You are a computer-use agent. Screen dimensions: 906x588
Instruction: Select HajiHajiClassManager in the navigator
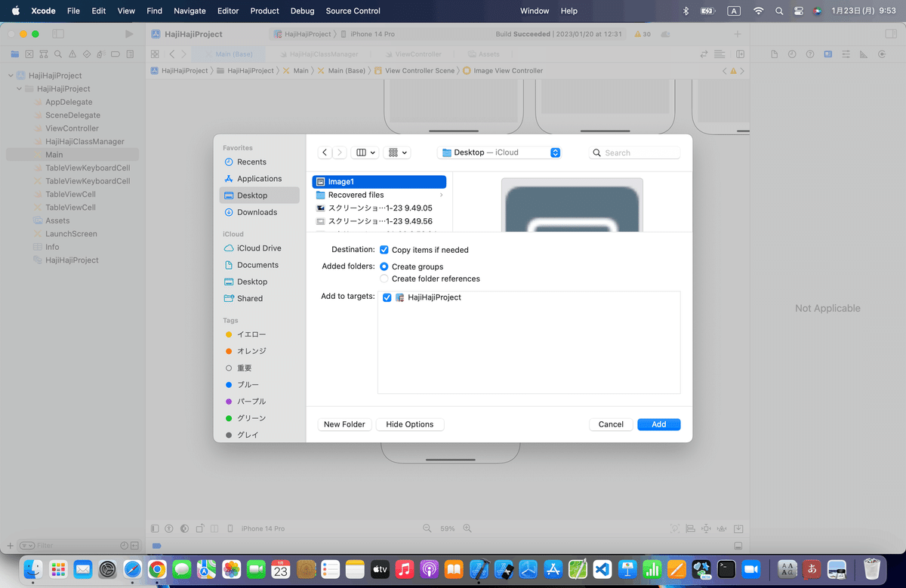85,141
